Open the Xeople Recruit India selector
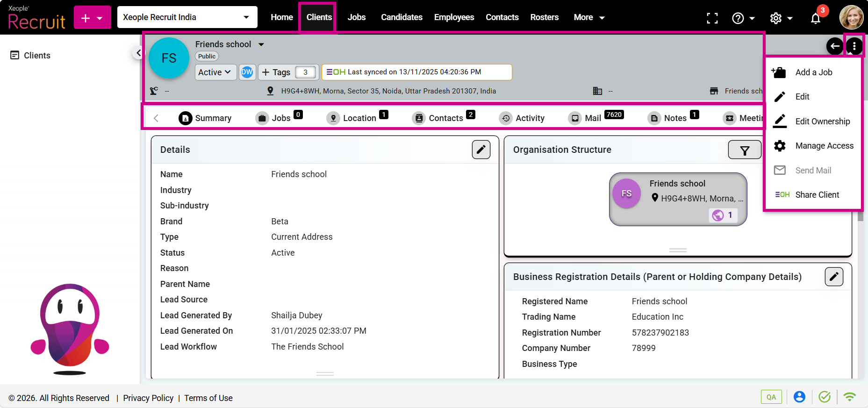Screen dimensions: 868x408 187,17
